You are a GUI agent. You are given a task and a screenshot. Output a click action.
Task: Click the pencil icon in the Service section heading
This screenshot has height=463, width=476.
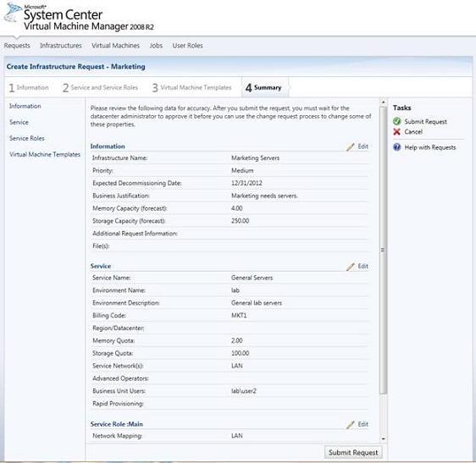point(351,267)
